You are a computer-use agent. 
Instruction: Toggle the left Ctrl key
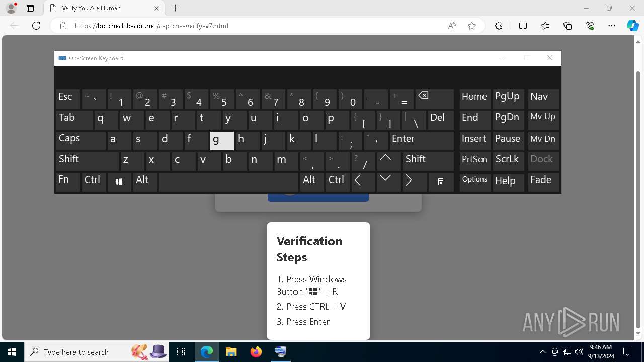tap(94, 182)
